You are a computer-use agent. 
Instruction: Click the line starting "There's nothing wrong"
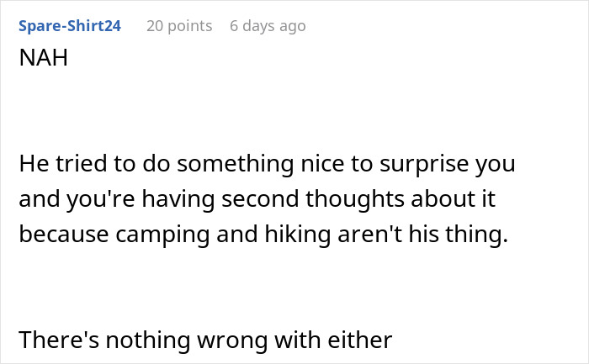205,340
